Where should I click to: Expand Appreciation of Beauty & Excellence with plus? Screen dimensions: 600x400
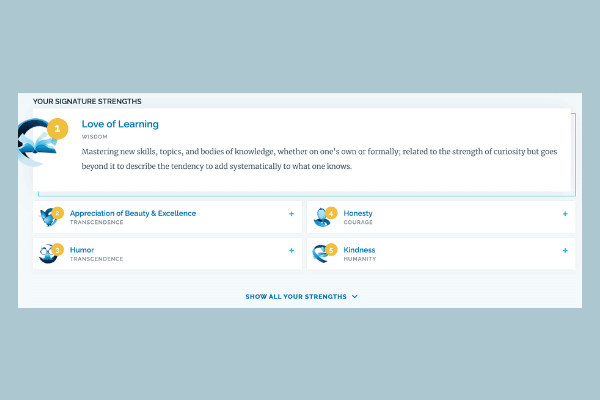tap(292, 214)
